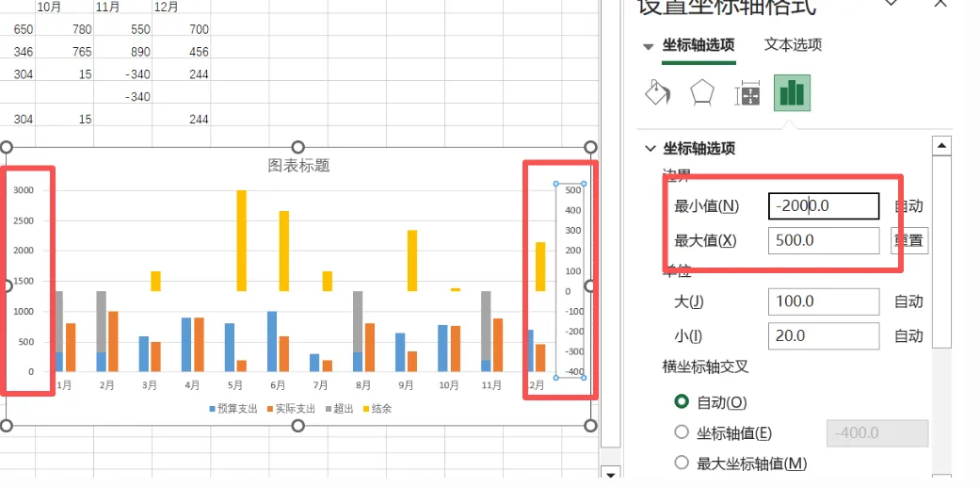980x488 pixels.
Task: Click the yellow 结余 bar above 5月
Action: point(241,240)
